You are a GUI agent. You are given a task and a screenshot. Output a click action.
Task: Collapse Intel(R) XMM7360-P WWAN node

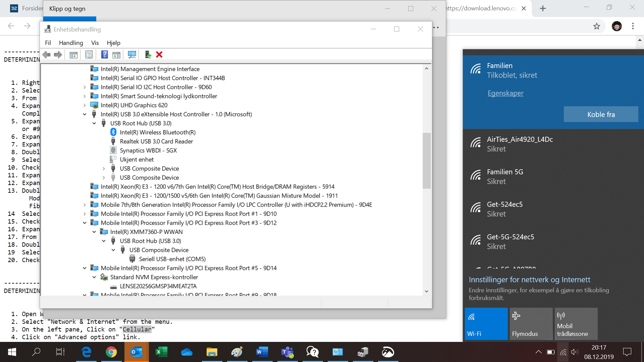94,232
